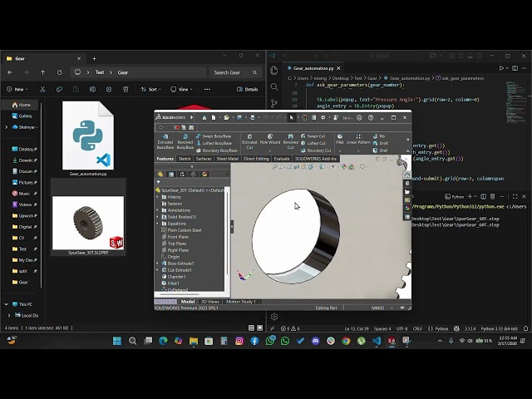Screen dimensions: 532x399
Task: Select Linear Pattern tool
Action: tap(358, 139)
